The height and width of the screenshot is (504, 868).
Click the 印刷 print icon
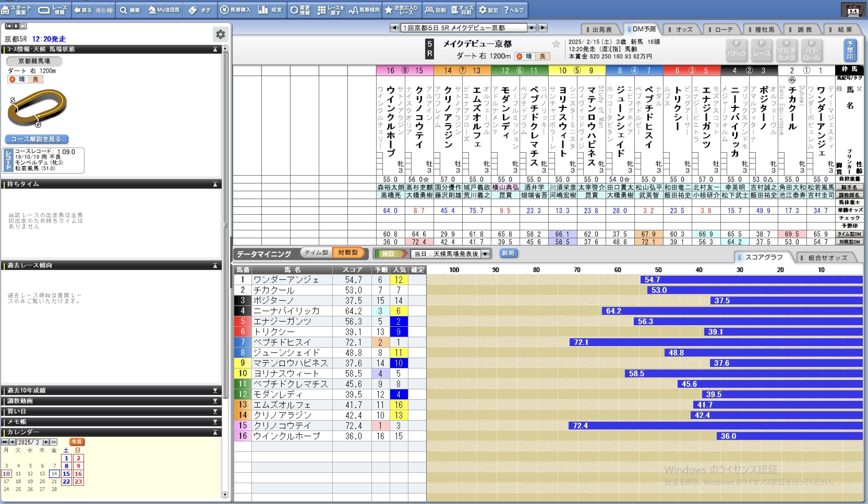click(435, 10)
